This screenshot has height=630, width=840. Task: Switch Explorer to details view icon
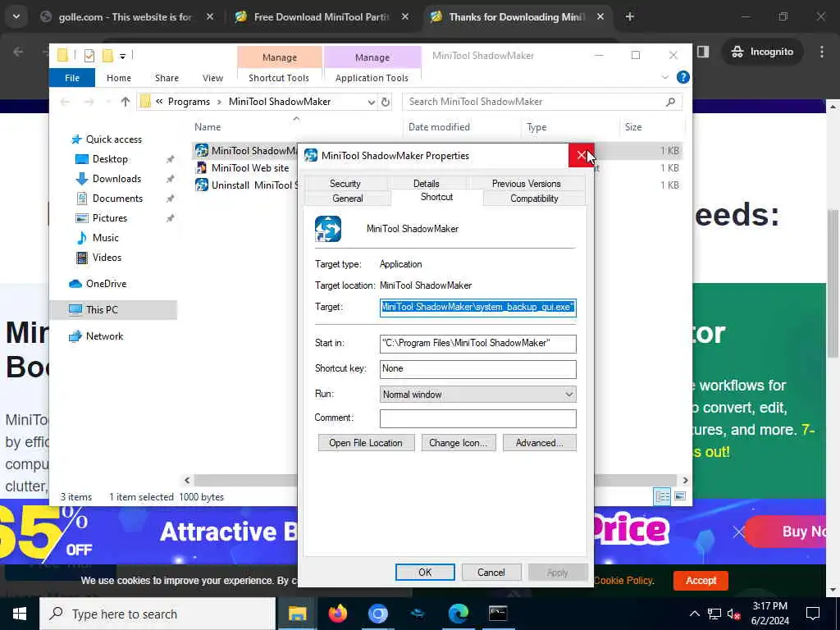[x=662, y=496]
